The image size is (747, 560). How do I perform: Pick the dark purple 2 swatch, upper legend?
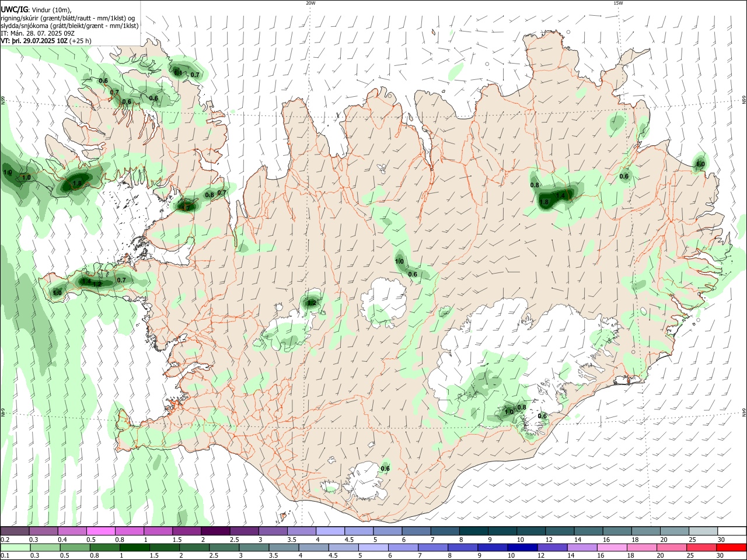tap(215, 531)
